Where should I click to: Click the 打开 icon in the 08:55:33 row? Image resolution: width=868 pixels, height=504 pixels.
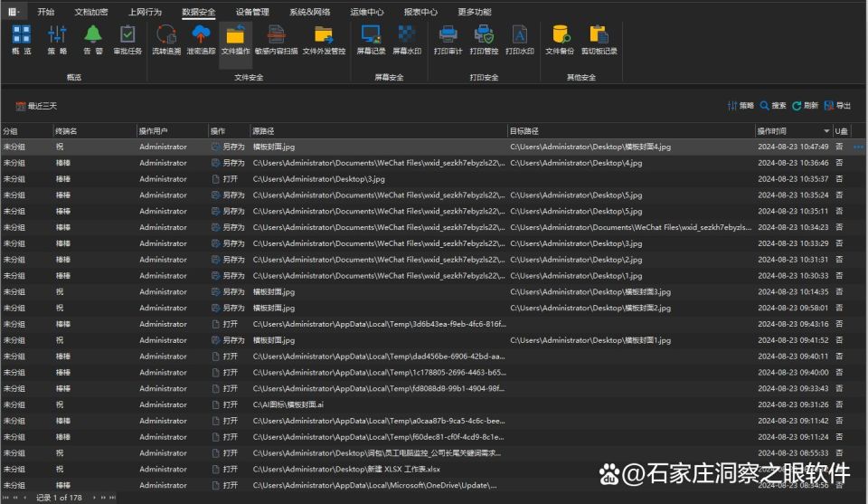tap(216, 452)
